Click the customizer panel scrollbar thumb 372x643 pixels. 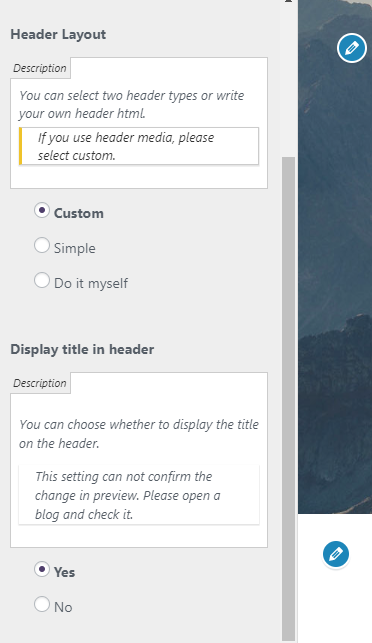pos(288,398)
